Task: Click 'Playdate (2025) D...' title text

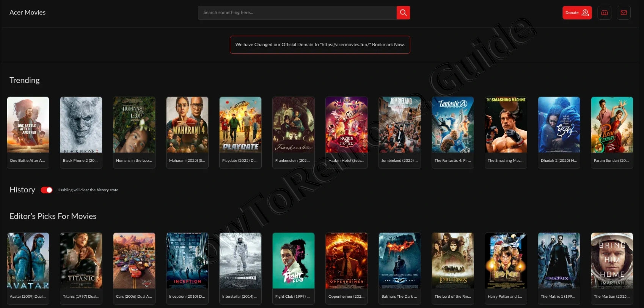Action: (239, 161)
